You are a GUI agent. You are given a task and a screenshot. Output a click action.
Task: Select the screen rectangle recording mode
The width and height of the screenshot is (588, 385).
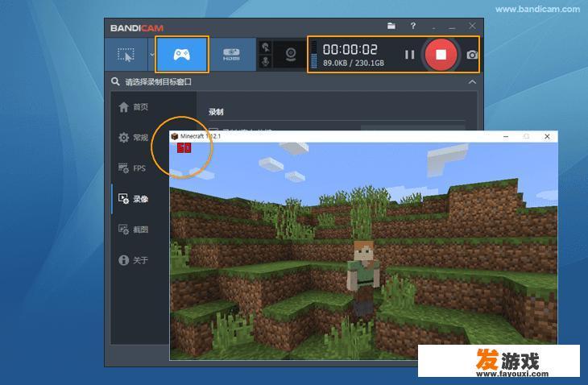126,55
